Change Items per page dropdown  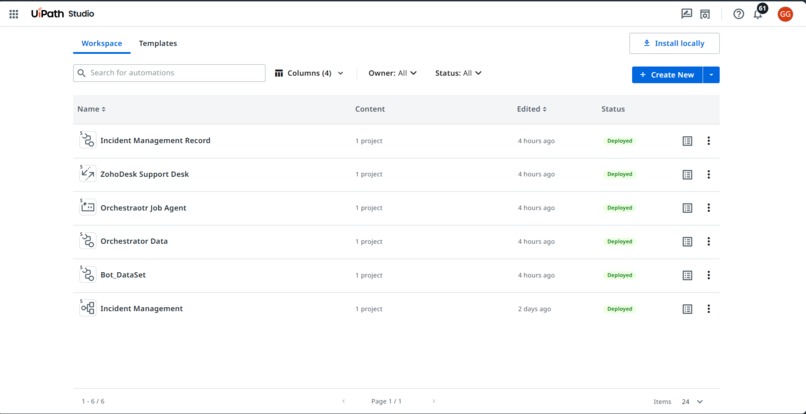692,402
